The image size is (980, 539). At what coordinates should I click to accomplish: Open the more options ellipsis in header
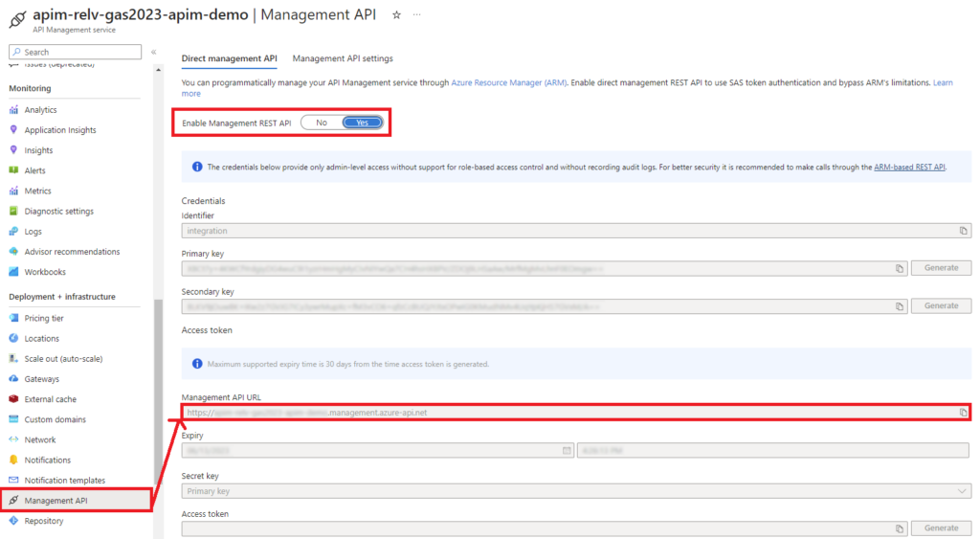click(417, 15)
